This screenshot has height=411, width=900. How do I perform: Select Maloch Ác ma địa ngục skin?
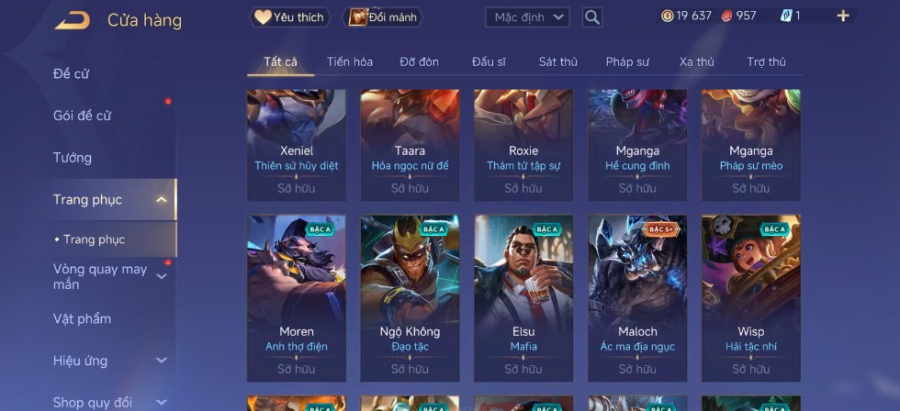tap(637, 298)
